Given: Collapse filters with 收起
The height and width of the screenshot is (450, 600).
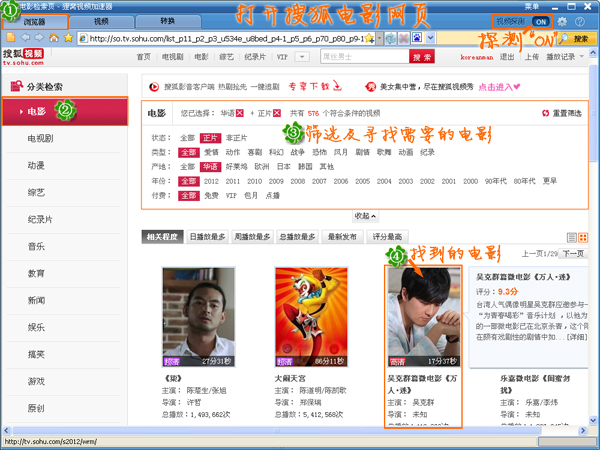Looking at the screenshot, I should (x=365, y=216).
